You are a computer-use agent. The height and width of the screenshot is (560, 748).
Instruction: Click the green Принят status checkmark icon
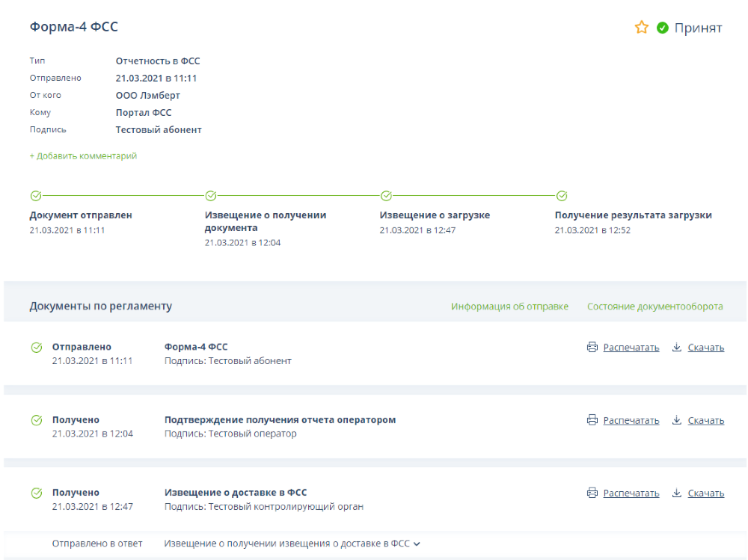pos(663,28)
